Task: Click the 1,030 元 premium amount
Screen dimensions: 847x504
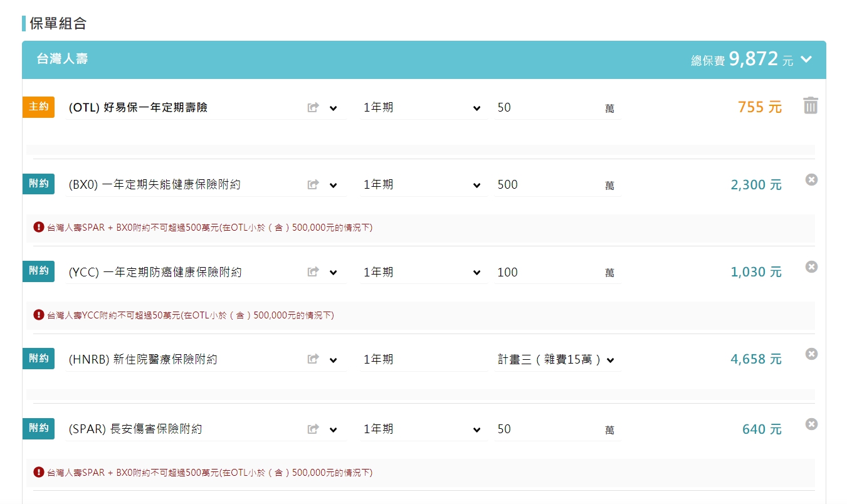Action: [x=756, y=272]
